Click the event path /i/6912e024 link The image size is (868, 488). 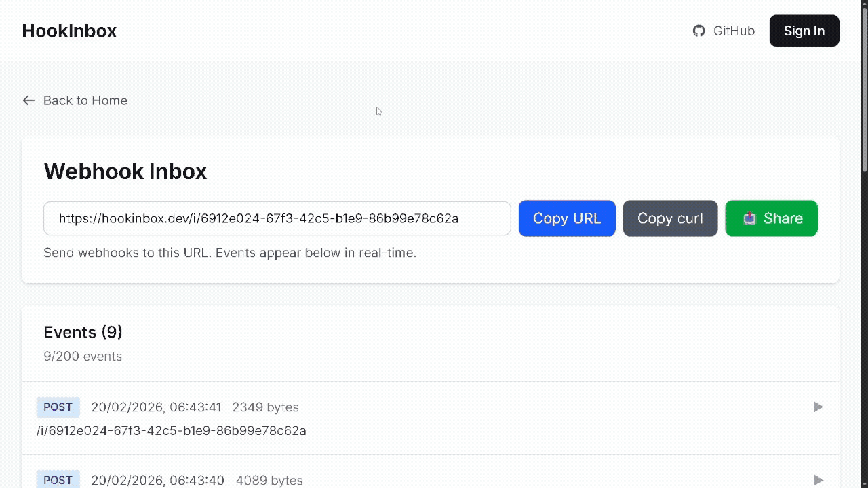click(x=171, y=430)
